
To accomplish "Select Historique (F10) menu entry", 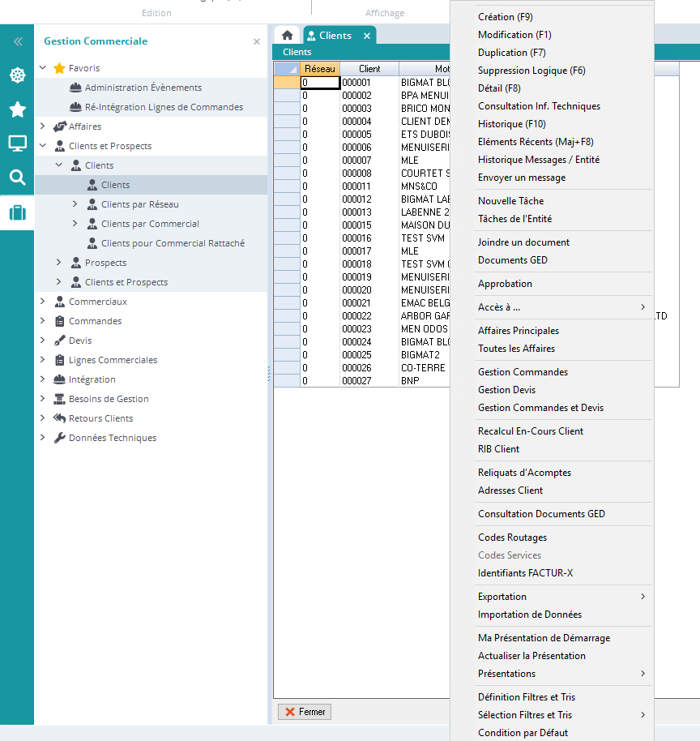I will 511,124.
